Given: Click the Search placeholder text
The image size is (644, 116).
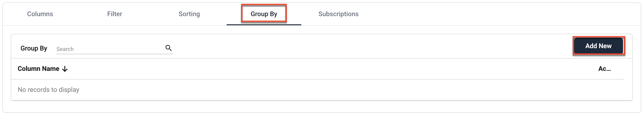Looking at the screenshot, I should [65, 49].
